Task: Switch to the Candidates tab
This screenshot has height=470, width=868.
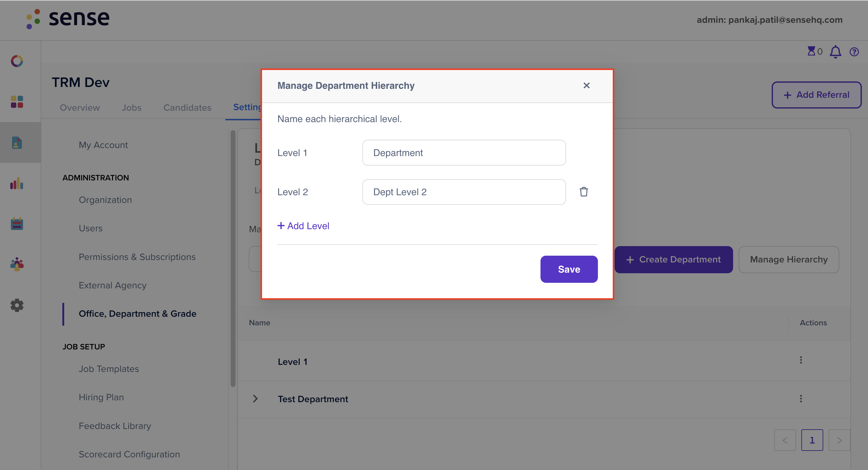Action: pyautogui.click(x=187, y=108)
